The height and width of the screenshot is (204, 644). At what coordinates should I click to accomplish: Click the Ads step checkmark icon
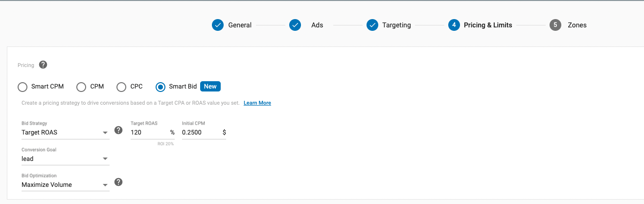click(295, 25)
